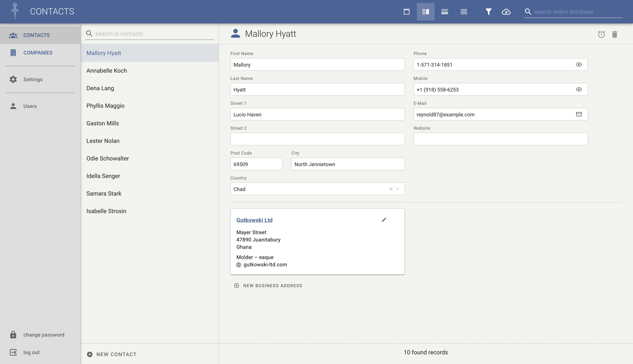Switch to single-pane view layout icon

[406, 12]
